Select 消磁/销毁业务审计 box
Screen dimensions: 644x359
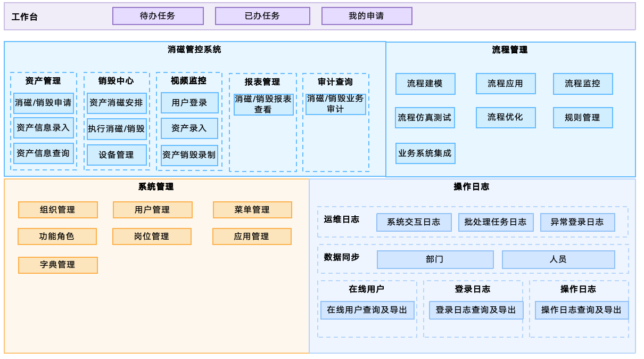(x=336, y=104)
